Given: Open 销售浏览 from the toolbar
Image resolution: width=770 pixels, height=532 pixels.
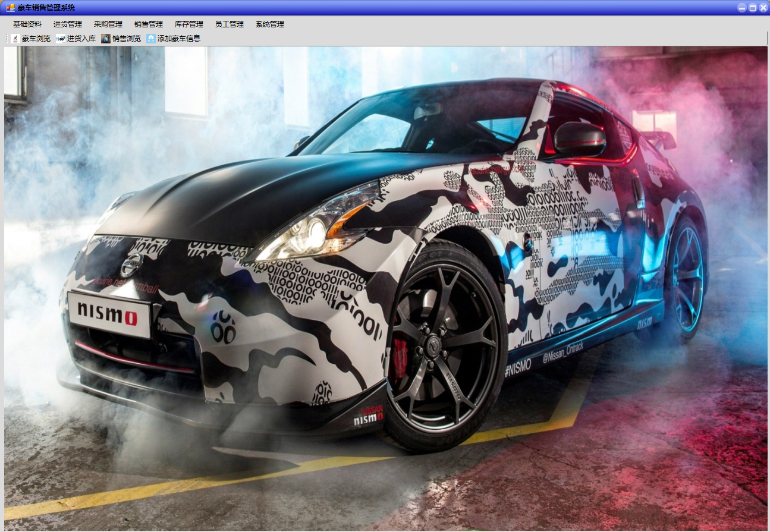Looking at the screenshot, I should tap(121, 39).
